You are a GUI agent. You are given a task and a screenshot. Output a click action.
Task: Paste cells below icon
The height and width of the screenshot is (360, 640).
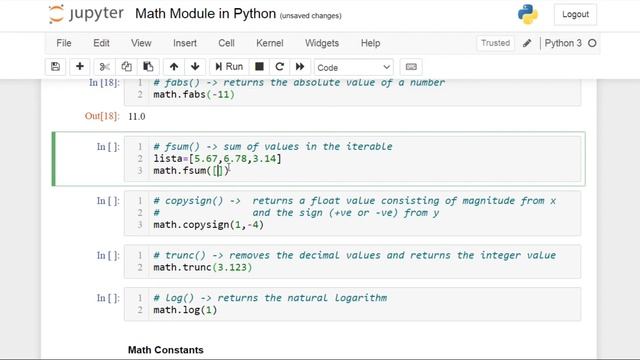148,67
